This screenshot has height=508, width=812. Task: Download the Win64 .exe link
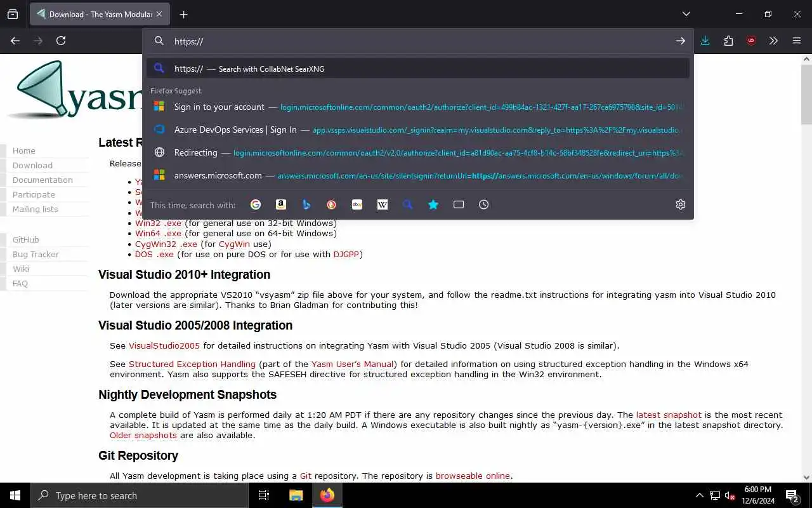[x=158, y=233]
